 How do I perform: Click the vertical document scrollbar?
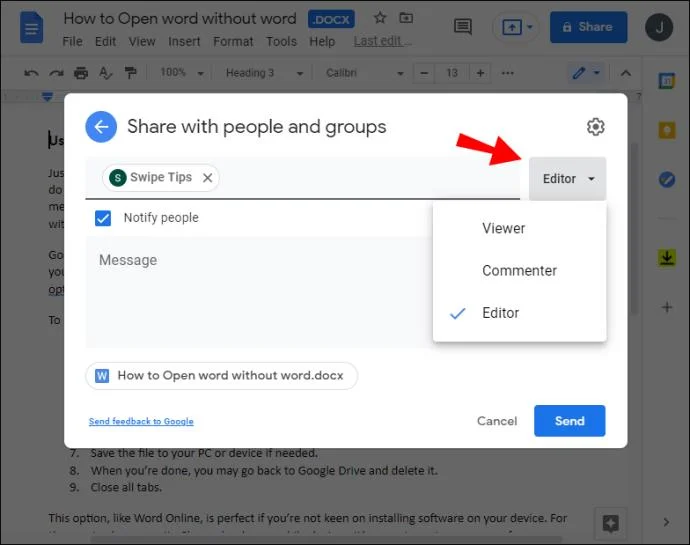pos(634,229)
